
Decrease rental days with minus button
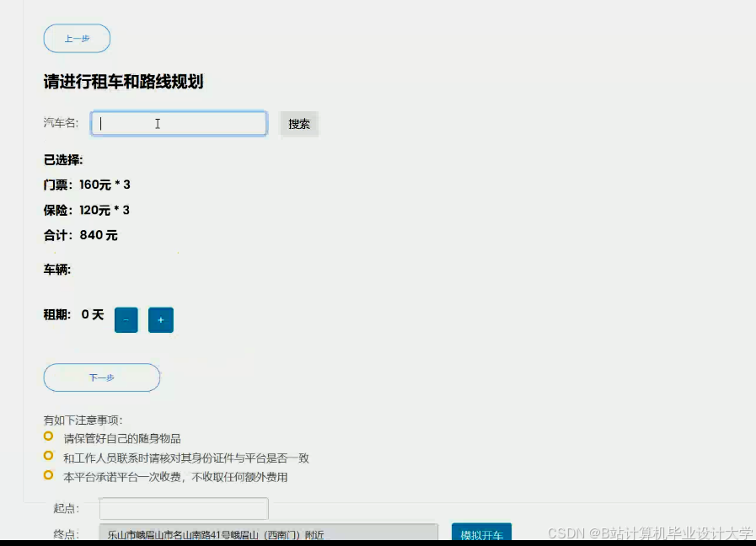126,320
